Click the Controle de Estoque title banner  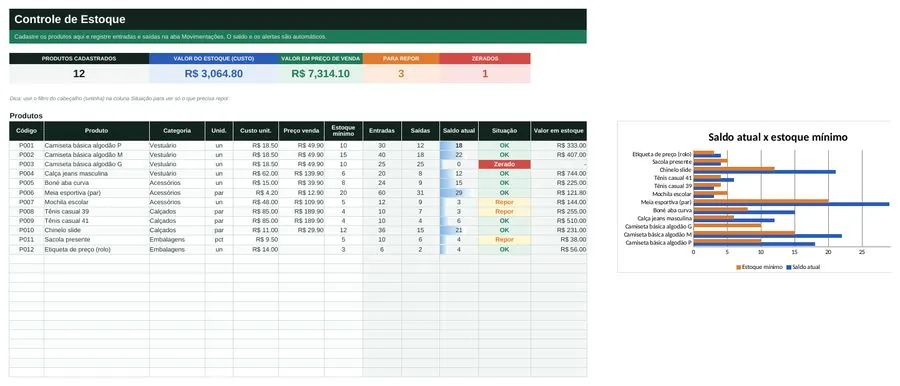298,20
